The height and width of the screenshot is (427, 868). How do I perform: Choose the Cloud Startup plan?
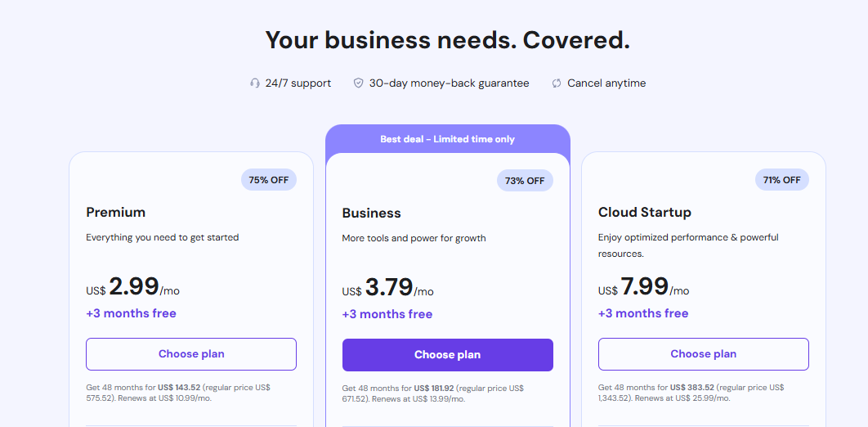tap(703, 354)
